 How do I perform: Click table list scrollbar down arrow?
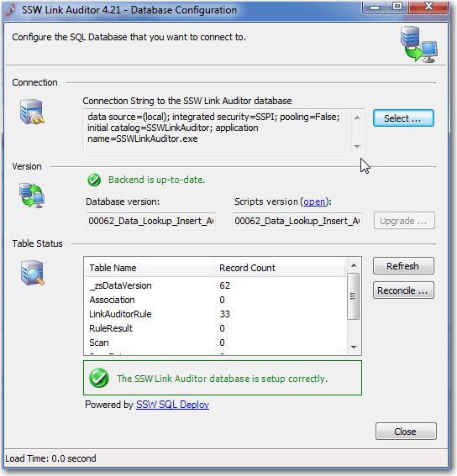tap(354, 347)
